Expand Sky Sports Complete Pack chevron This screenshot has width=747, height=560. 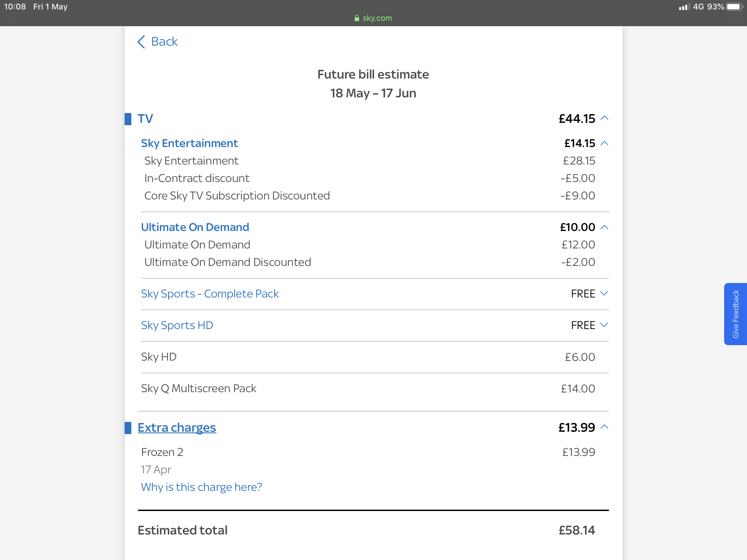(x=605, y=293)
